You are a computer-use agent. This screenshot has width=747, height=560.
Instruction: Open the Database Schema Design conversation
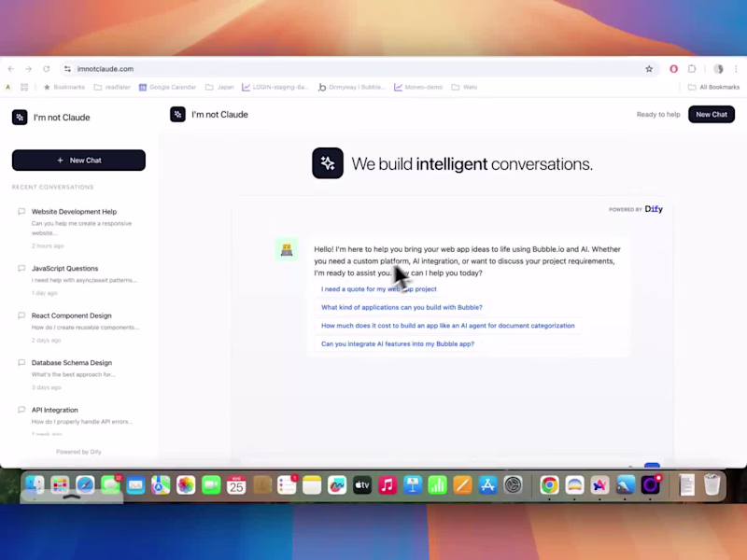pyautogui.click(x=78, y=374)
